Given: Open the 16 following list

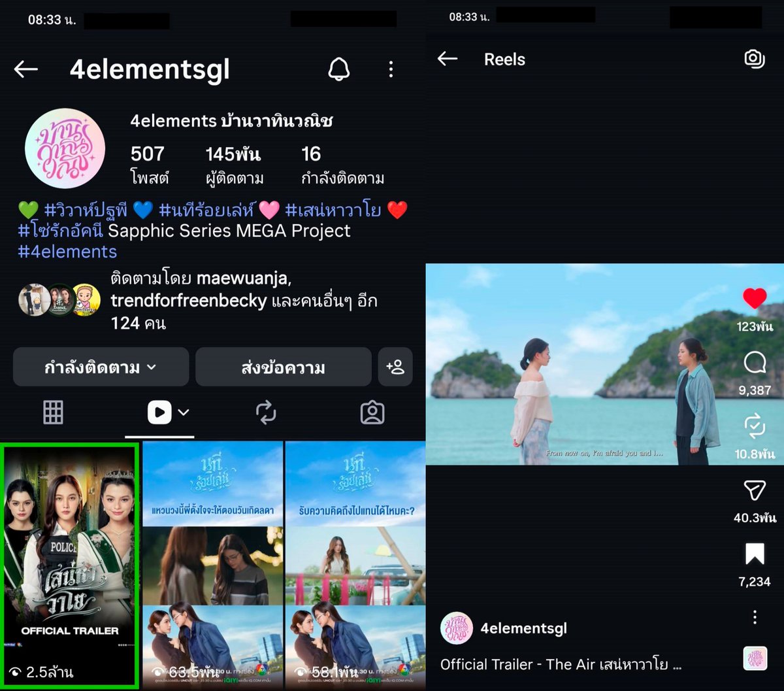Looking at the screenshot, I should [x=342, y=165].
